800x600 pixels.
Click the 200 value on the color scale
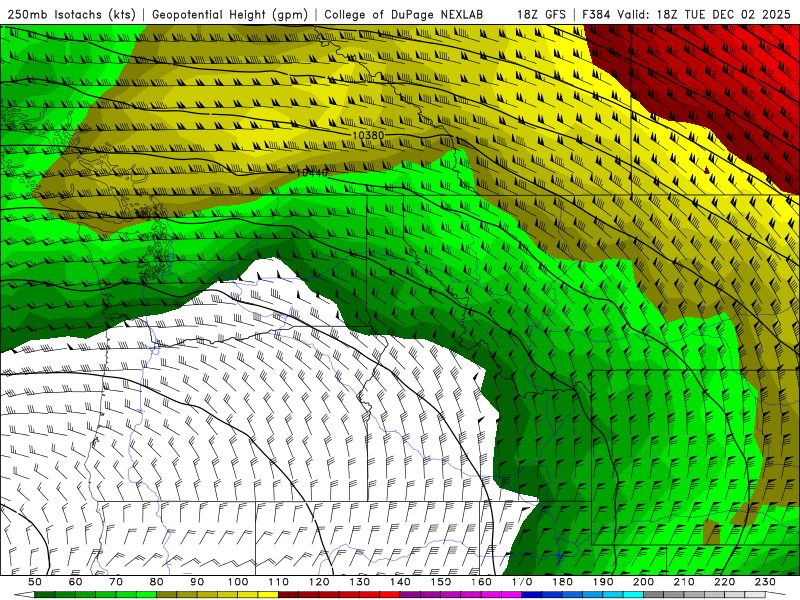pos(643,582)
